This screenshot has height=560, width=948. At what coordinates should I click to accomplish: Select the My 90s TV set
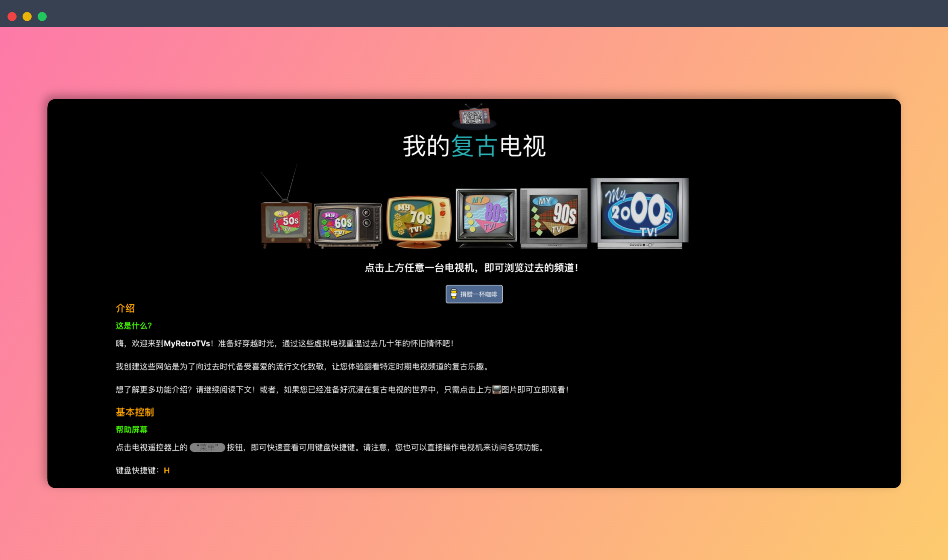(x=553, y=217)
